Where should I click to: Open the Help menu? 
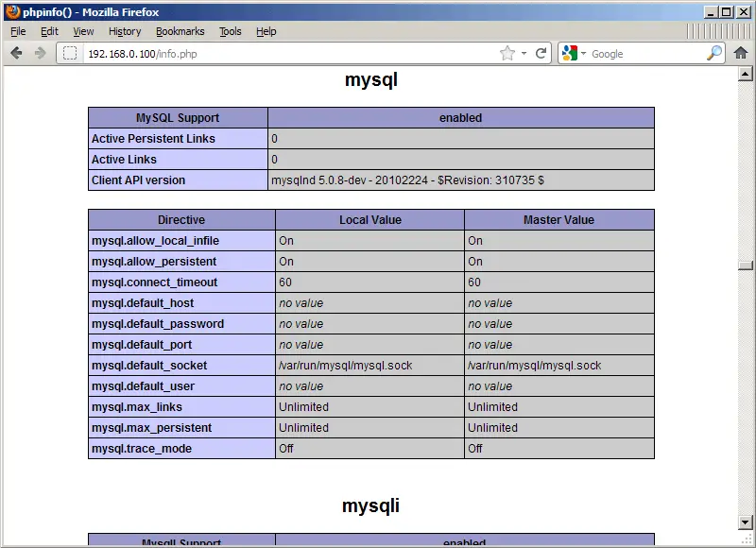tap(266, 31)
